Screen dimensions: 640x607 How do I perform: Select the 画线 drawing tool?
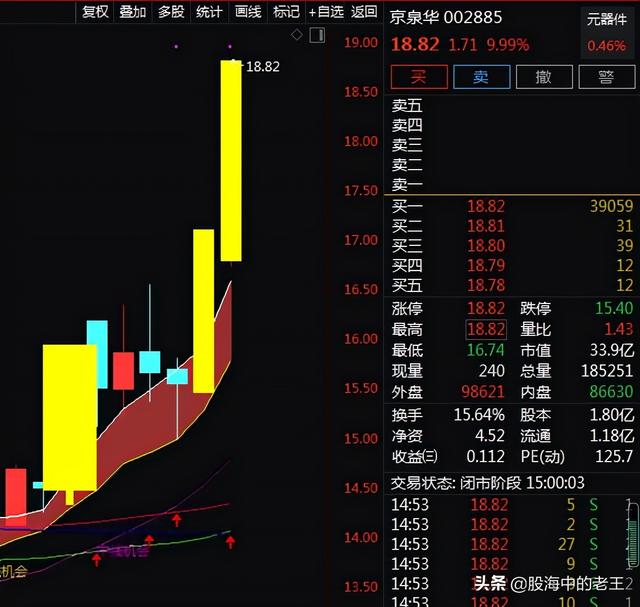tap(248, 12)
